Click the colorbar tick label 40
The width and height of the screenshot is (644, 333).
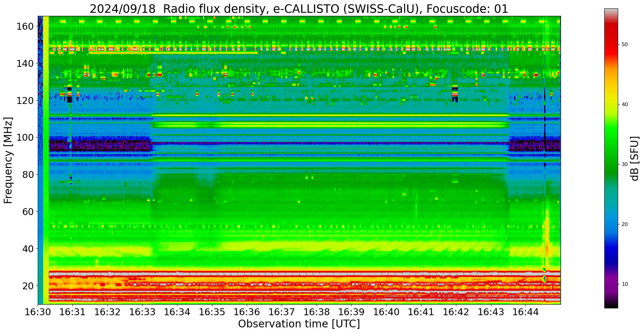625,105
